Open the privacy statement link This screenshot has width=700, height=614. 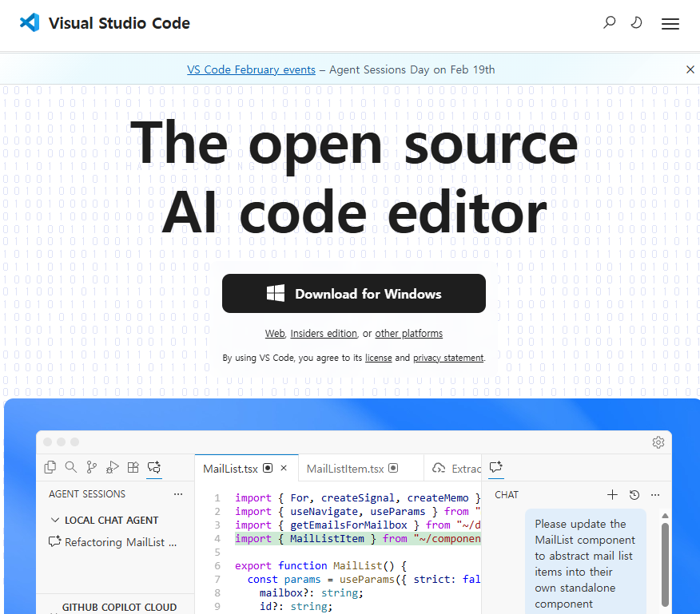pyautogui.click(x=447, y=358)
